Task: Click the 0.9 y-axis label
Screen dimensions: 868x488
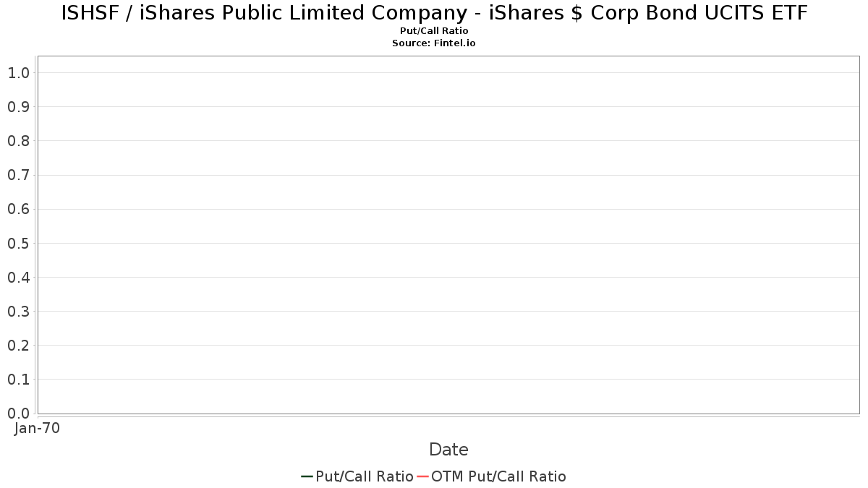Action: coord(18,107)
